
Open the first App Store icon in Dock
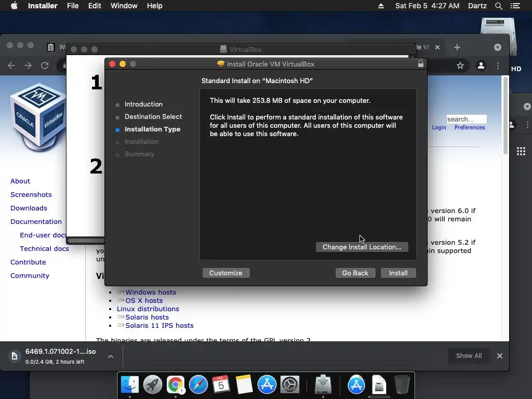coord(267,385)
